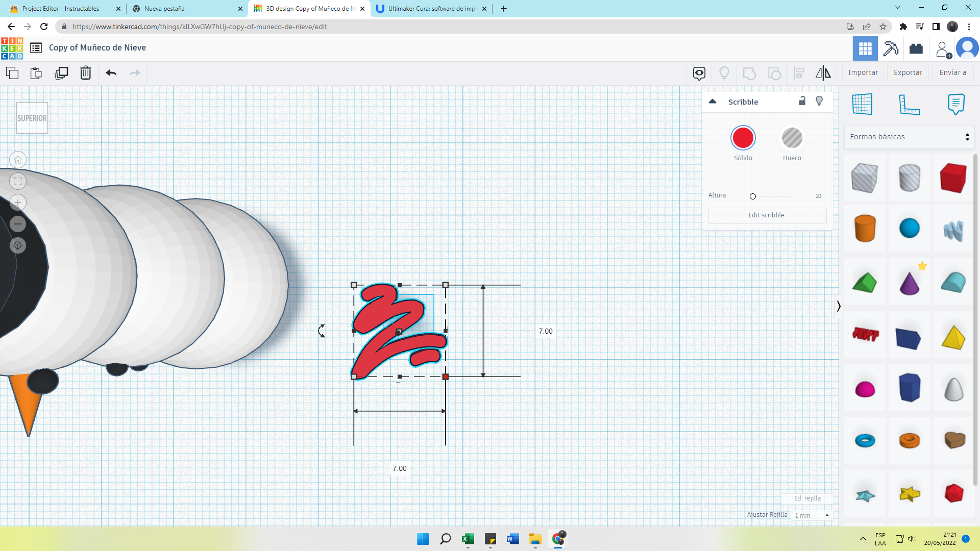The height and width of the screenshot is (551, 980).
Task: Click the Edit scribble button
Action: click(x=767, y=215)
